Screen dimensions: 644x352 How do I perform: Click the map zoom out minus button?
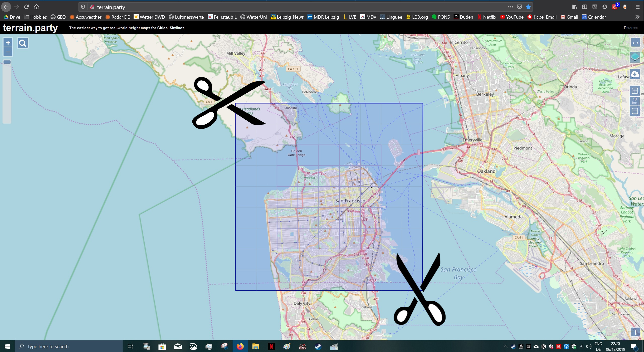click(8, 52)
